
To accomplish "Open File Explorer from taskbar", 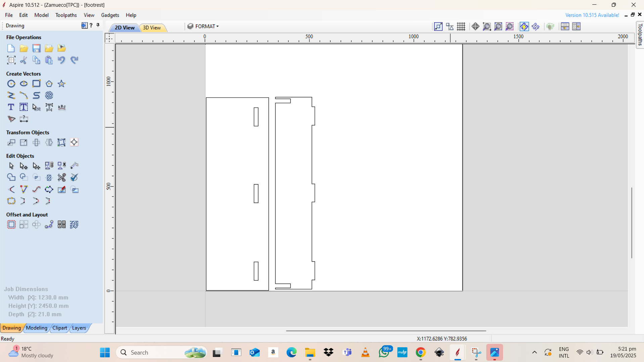I will [x=310, y=352].
